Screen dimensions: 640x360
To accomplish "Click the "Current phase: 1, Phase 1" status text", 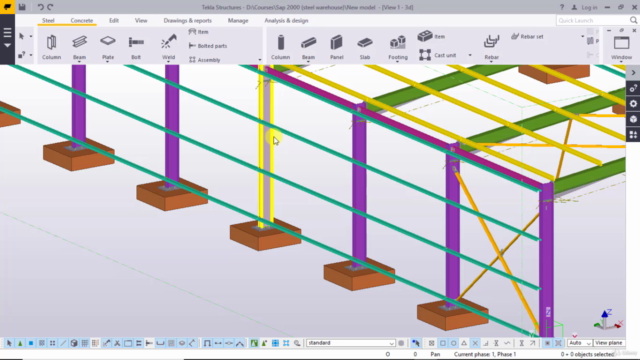I will [485, 354].
